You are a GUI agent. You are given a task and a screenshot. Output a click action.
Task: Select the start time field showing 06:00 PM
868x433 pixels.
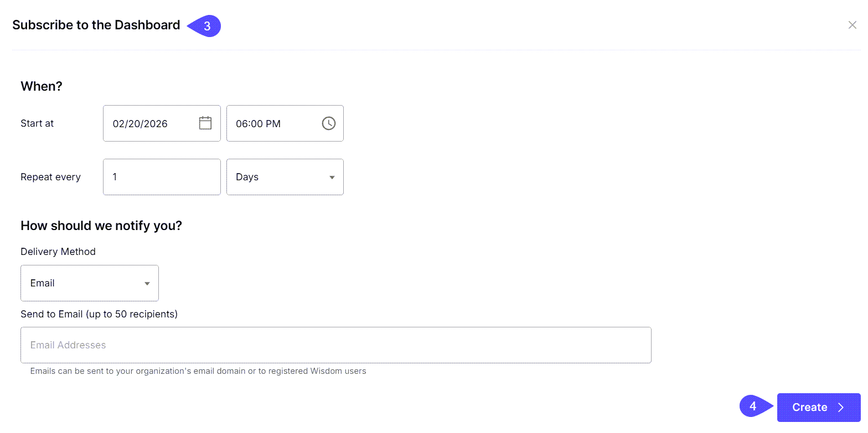(x=271, y=123)
